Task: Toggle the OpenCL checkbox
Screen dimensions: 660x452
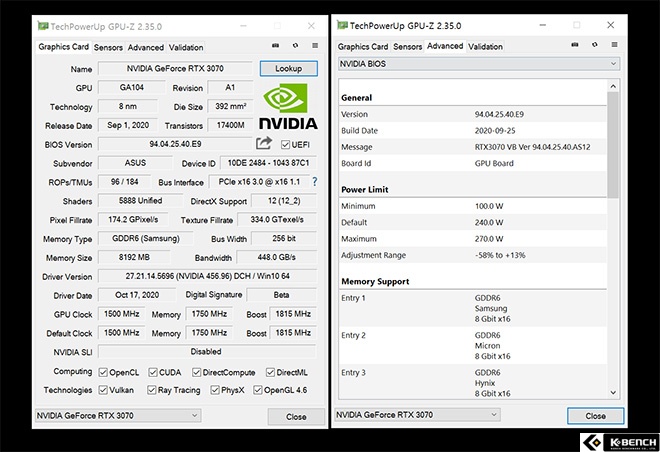Action: click(x=103, y=372)
